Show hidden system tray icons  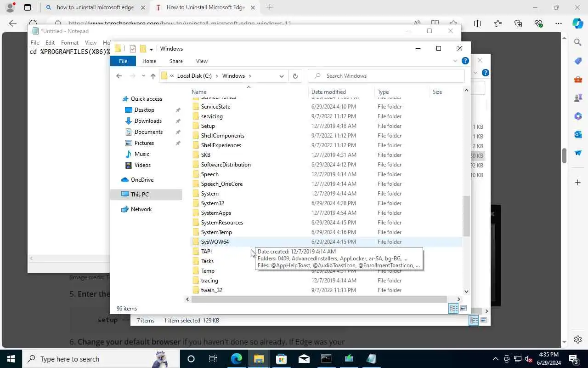(x=495, y=359)
